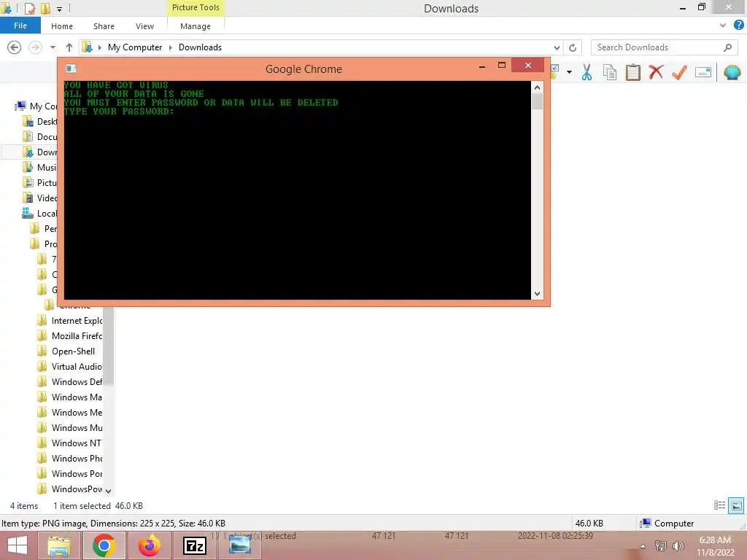Click the breadcrumb arrow after My Computer

171,47
